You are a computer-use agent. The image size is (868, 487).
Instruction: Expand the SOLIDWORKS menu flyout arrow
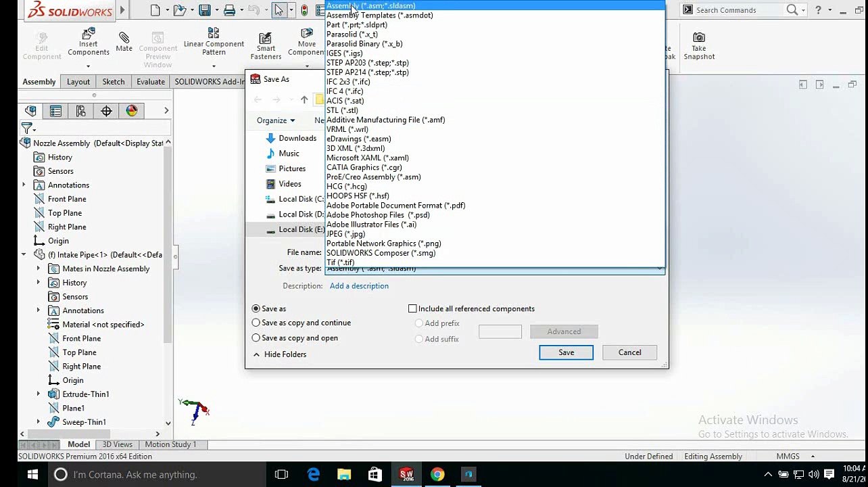[x=122, y=10]
